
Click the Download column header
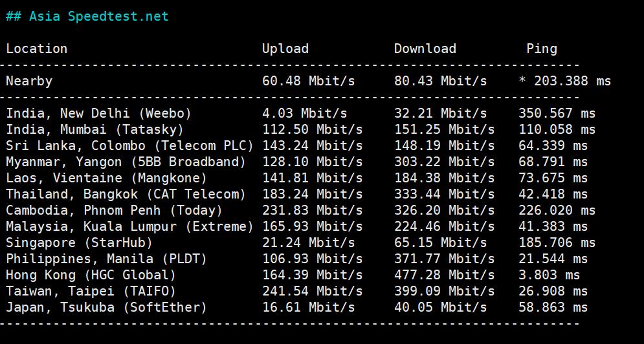point(425,48)
